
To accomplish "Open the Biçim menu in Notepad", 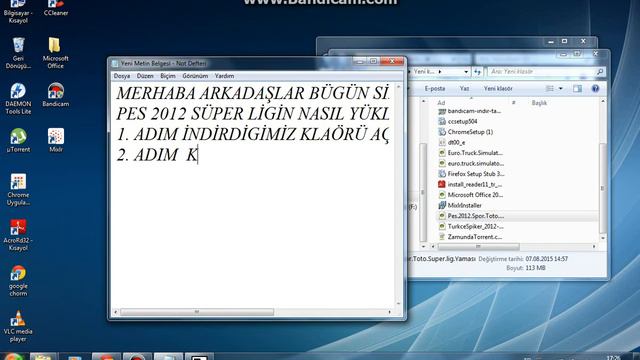I will click(x=168, y=76).
